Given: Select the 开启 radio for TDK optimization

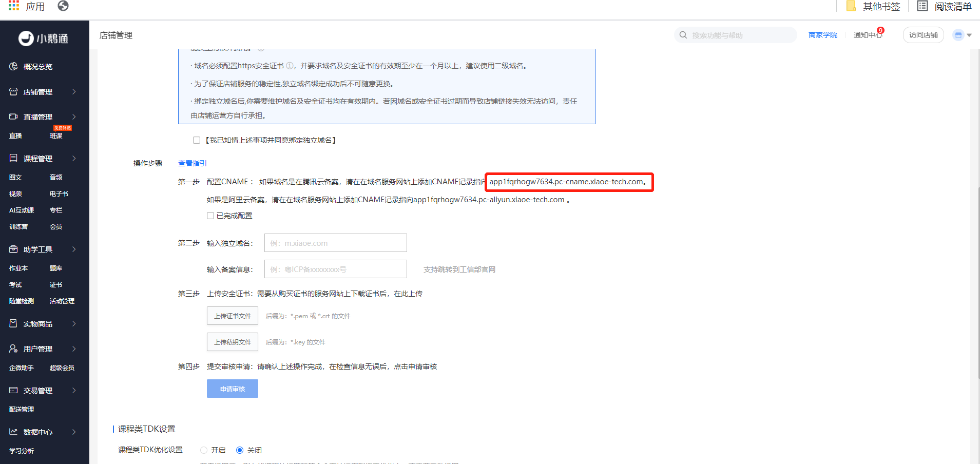Looking at the screenshot, I should [x=204, y=450].
